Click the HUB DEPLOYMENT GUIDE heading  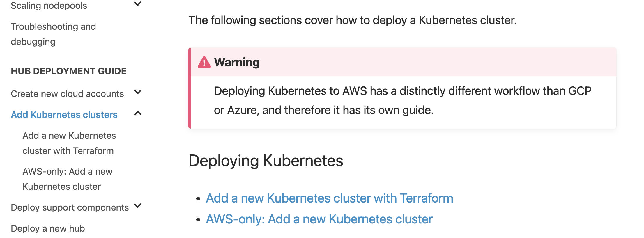68,71
